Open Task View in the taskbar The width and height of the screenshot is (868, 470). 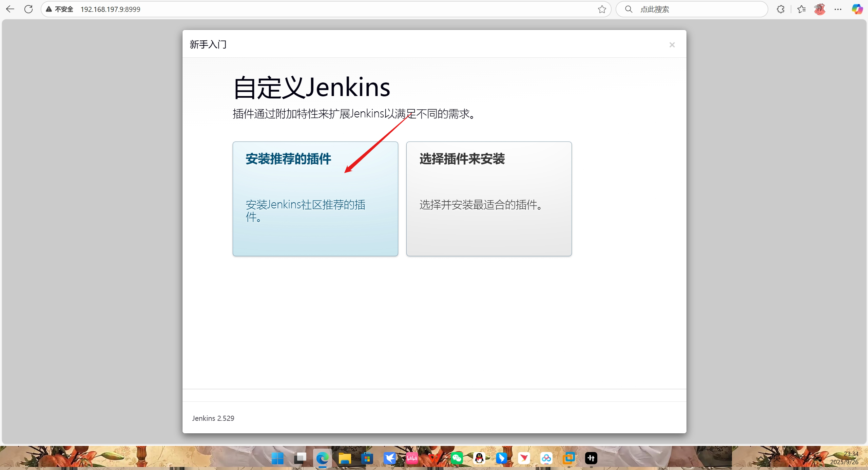pos(300,458)
